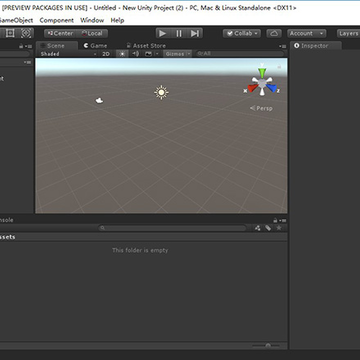Toggle the Project panel lock icon
The image size is (360, 360).
coord(275,220)
